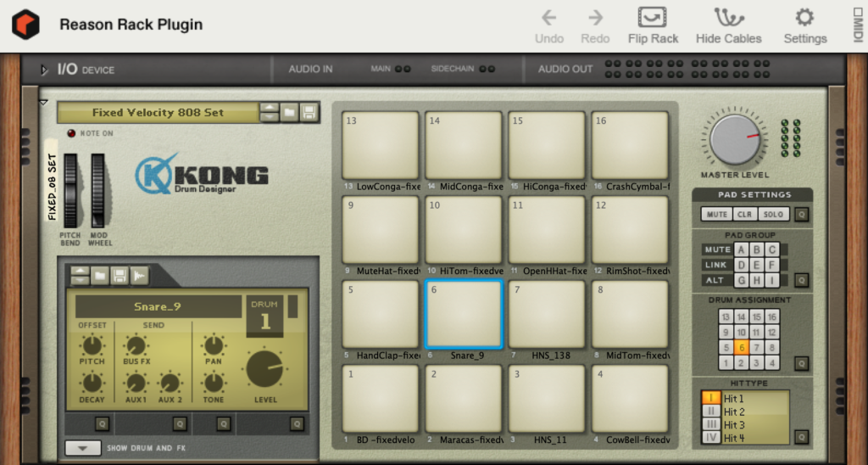868x465 pixels.
Task: Assign pad to link group E
Action: coord(757,265)
